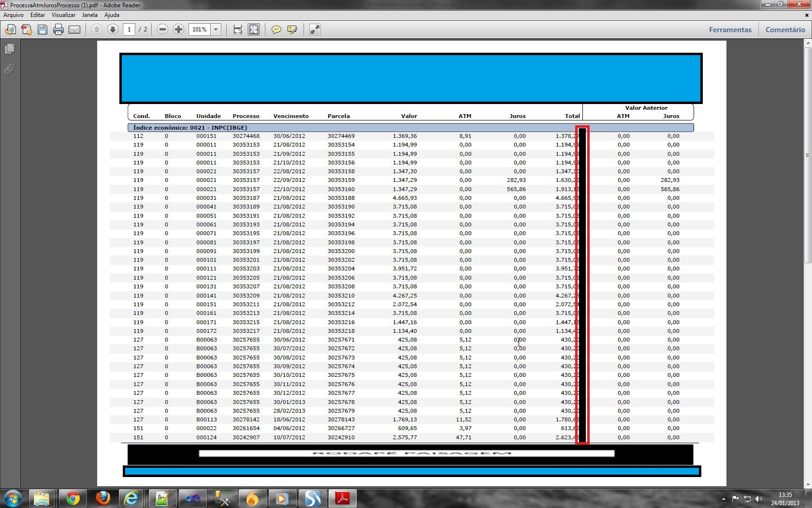The height and width of the screenshot is (508, 812).
Task: Open Windows Media Player taskbar icon
Action: [x=282, y=498]
